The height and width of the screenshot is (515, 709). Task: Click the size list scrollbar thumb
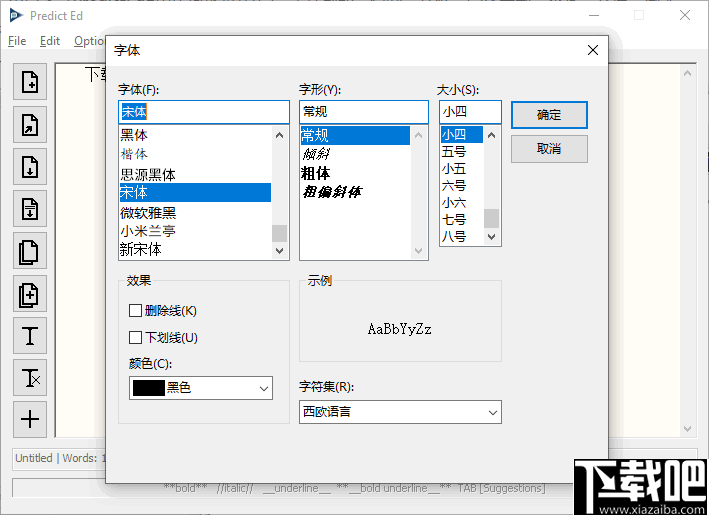tap(492, 218)
